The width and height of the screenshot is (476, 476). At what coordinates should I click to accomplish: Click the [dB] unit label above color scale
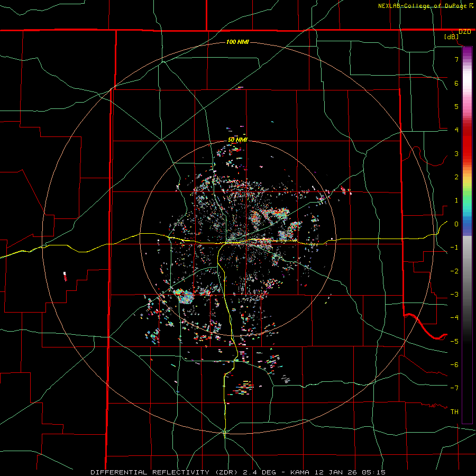pyautogui.click(x=452, y=36)
